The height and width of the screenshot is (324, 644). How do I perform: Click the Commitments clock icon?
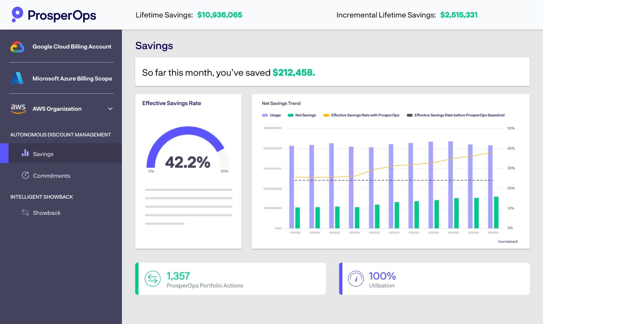tap(25, 175)
